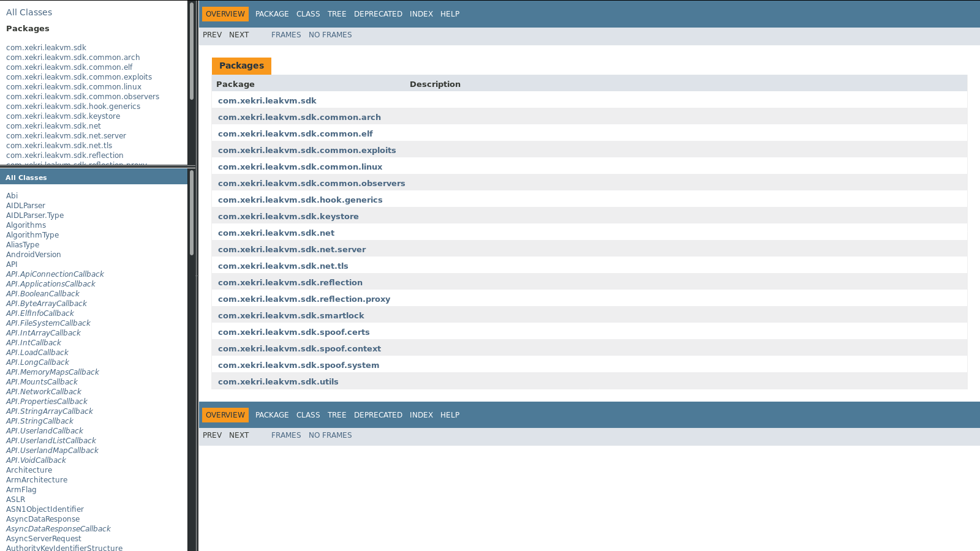
Task: Click the NO FRAMES link
Action: tap(330, 34)
